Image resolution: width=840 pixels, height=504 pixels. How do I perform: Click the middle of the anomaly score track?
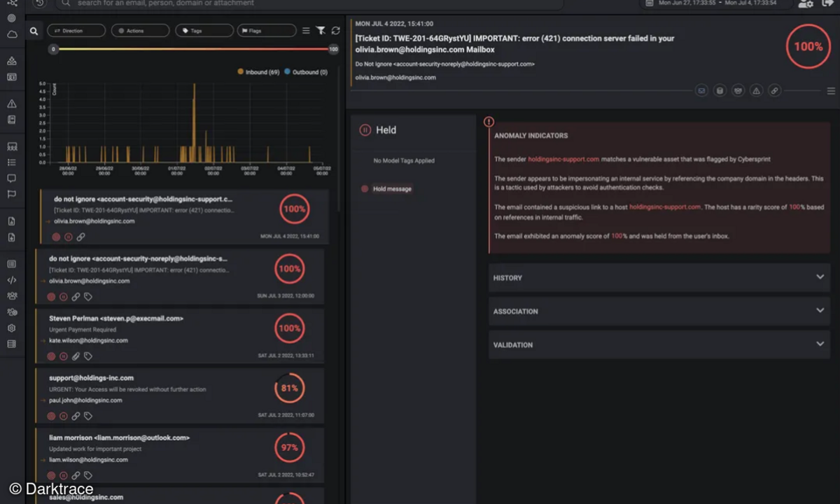[193, 49]
